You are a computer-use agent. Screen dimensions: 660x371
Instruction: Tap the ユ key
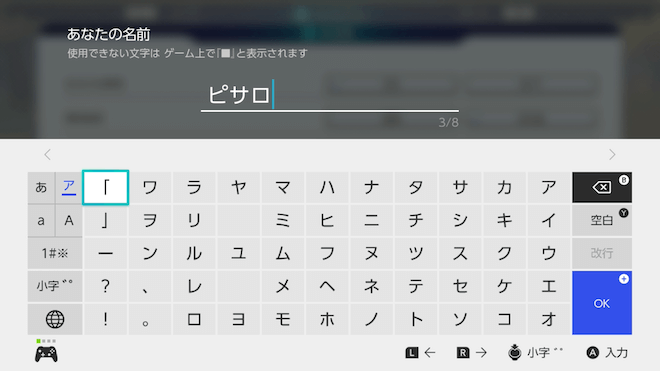click(239, 253)
